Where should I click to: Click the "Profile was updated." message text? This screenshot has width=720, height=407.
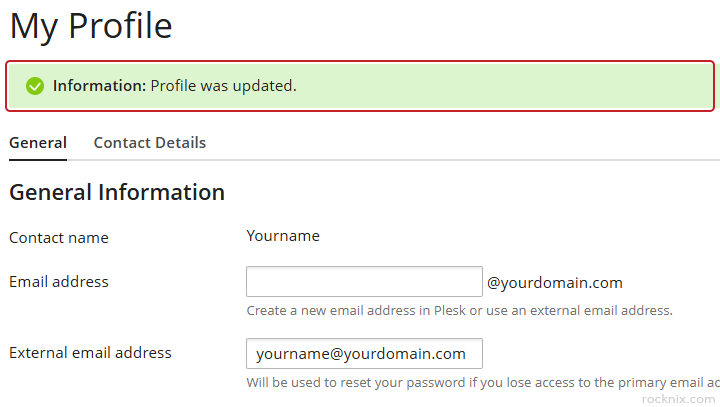click(224, 86)
